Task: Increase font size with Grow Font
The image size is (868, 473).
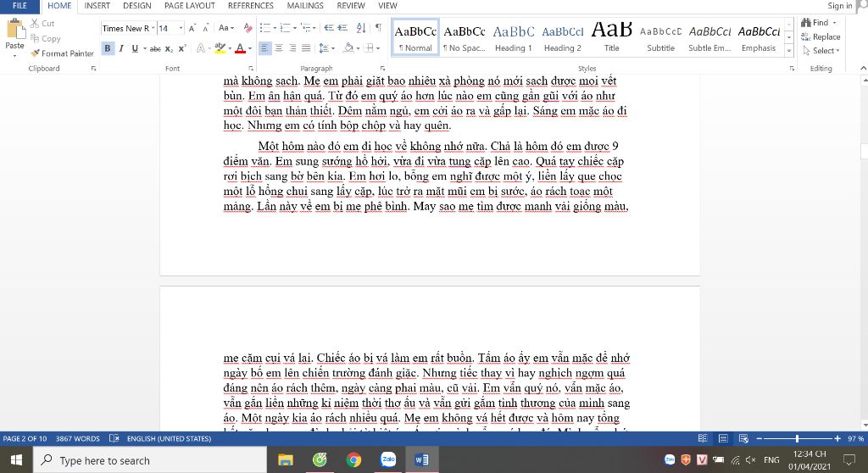Action: coord(192,28)
